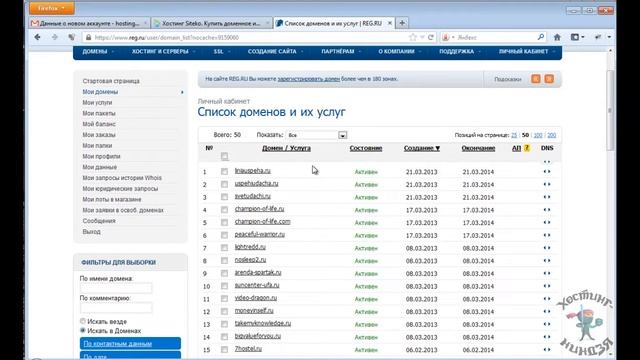Click the Gmail favicon on the first tab

coord(35,23)
